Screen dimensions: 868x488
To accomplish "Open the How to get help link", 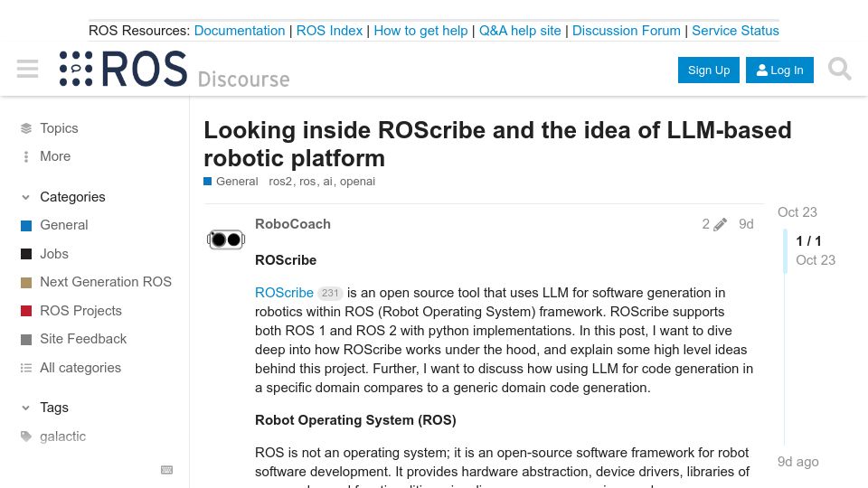I will (x=420, y=31).
